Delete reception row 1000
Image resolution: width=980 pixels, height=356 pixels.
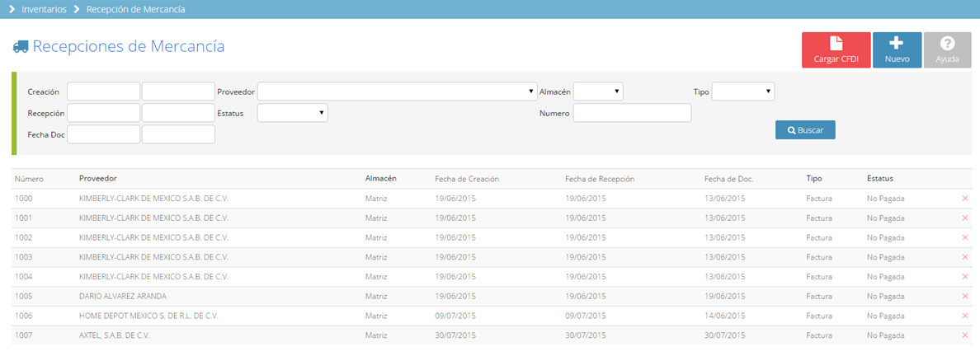click(x=965, y=199)
